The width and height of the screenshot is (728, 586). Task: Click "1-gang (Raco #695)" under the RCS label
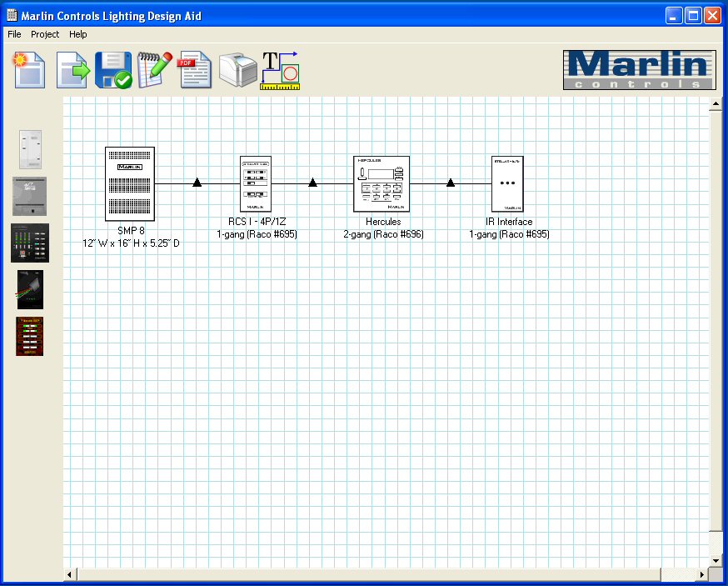(257, 234)
